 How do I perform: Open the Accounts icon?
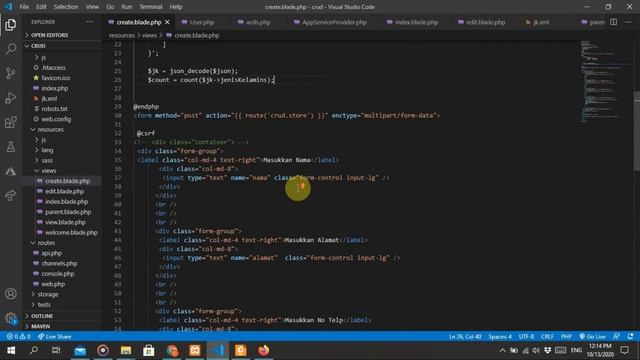[11, 293]
